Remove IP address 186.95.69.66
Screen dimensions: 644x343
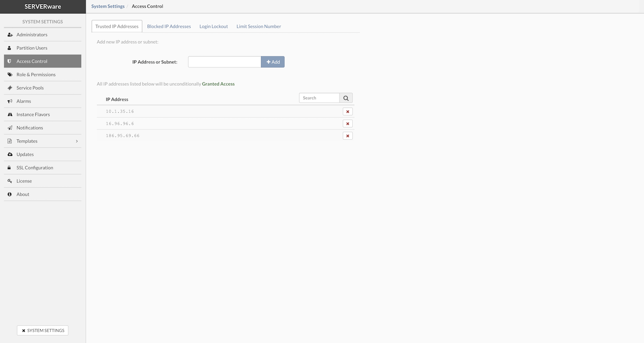348,136
